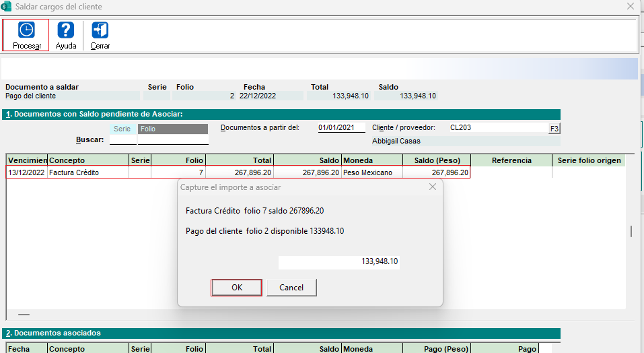Click the Referencia column header

coord(511,161)
